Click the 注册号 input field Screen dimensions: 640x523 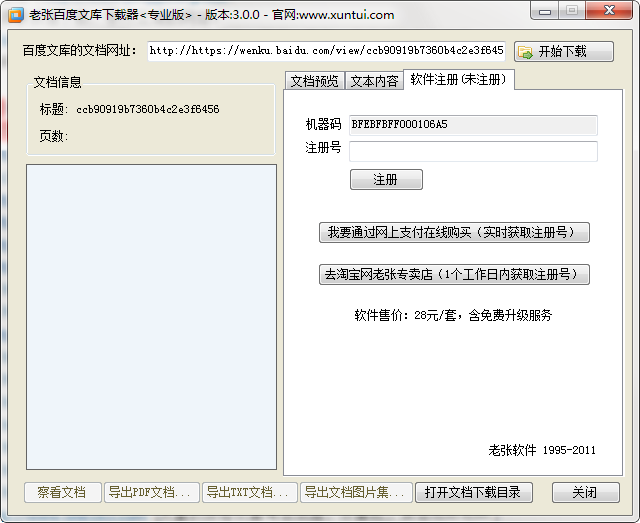click(x=473, y=151)
